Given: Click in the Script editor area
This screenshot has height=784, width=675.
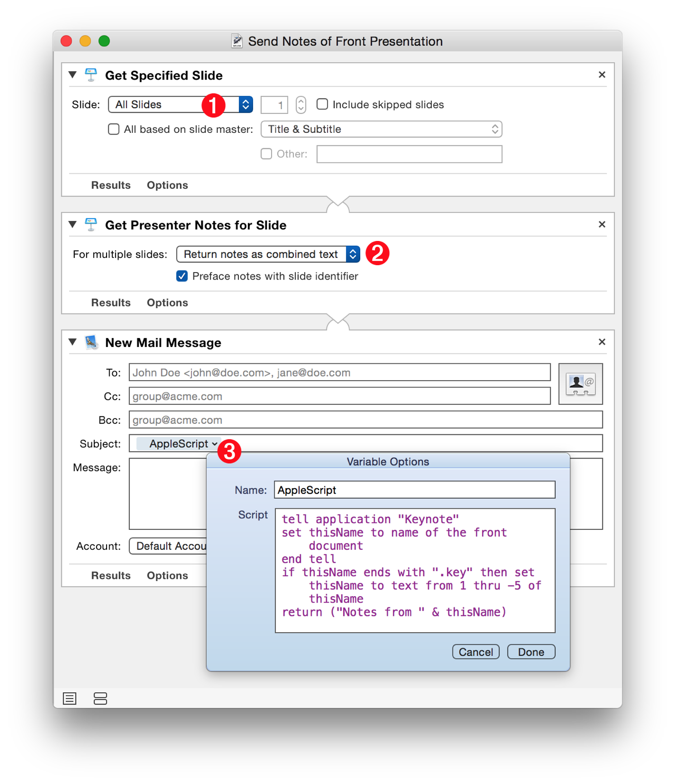Looking at the screenshot, I should click(x=415, y=570).
